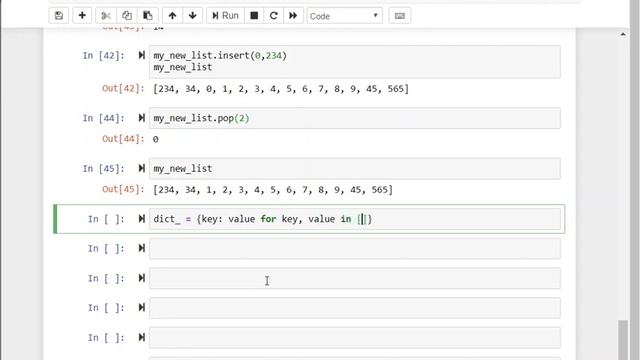This screenshot has height=360, width=640.
Task: Run the dict_ comprehension cell play icon
Action: click(x=141, y=219)
